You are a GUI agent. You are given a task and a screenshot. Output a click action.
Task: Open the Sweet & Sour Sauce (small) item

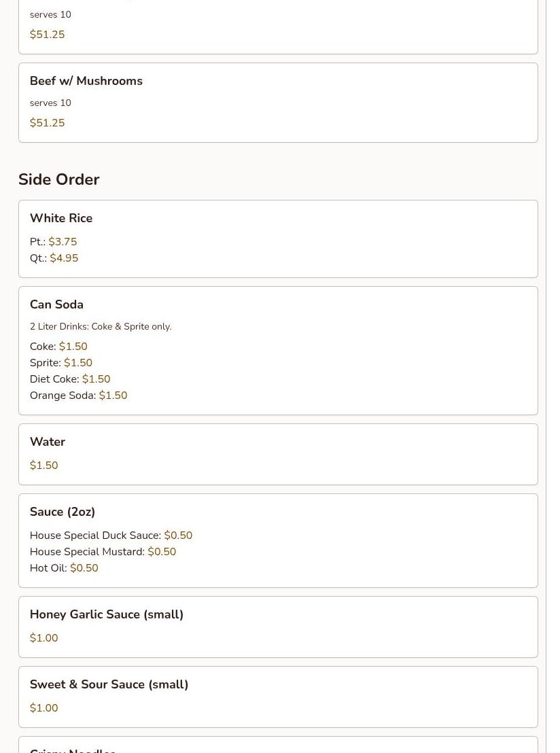tap(109, 684)
